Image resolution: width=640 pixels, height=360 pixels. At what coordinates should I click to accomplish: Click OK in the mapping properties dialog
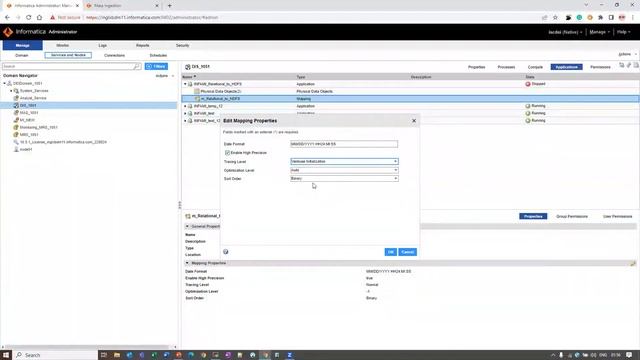tap(391, 252)
